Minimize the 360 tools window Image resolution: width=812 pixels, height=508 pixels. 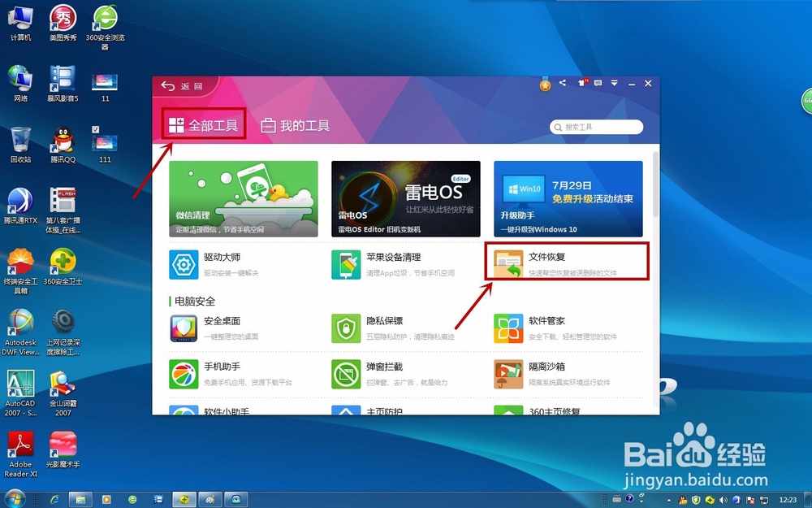pos(631,84)
